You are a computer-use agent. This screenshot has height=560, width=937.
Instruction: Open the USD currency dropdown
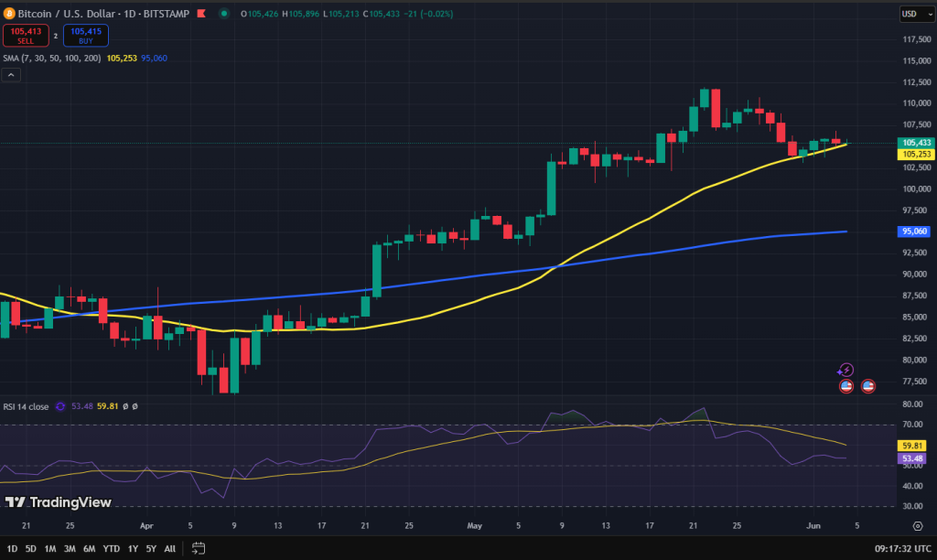pyautogui.click(x=917, y=14)
